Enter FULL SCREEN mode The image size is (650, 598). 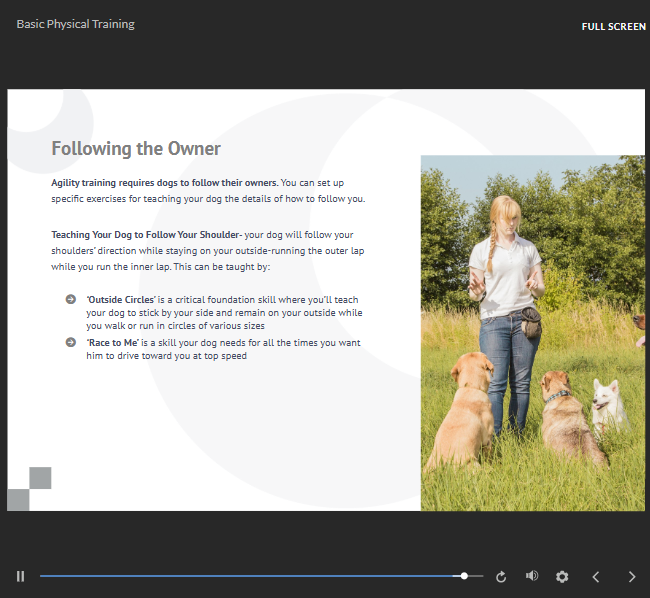click(613, 26)
